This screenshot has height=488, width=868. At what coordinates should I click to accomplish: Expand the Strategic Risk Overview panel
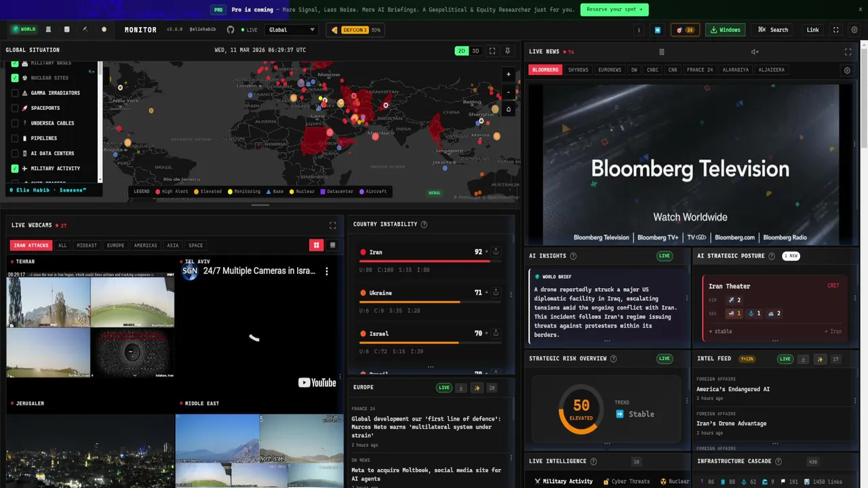[607, 443]
